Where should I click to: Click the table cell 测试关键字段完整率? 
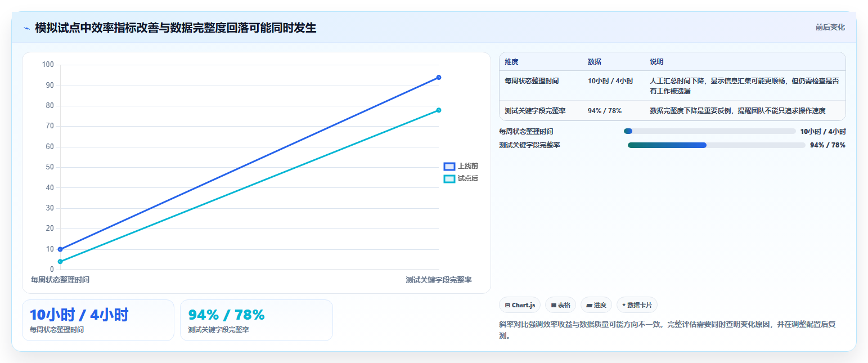(x=535, y=111)
